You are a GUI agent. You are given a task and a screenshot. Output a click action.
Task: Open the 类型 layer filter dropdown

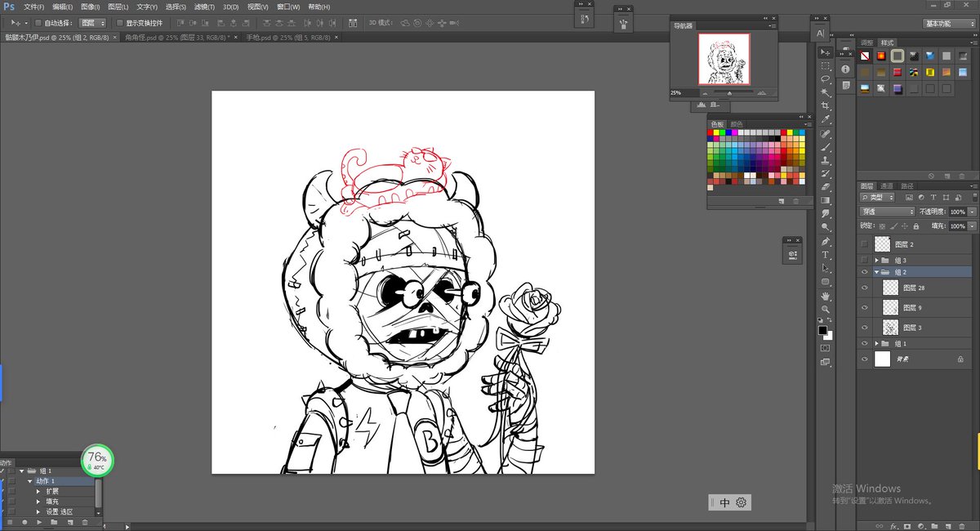[878, 198]
